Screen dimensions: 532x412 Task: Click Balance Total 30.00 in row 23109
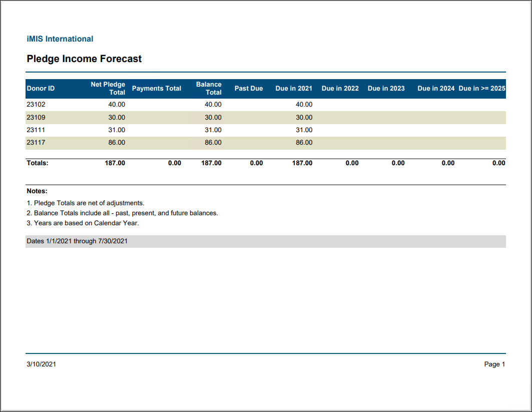pos(213,118)
